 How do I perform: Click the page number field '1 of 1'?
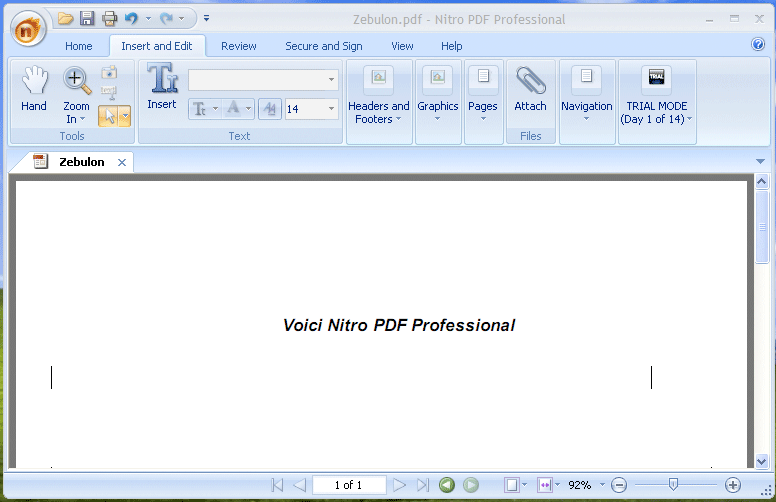(x=349, y=485)
